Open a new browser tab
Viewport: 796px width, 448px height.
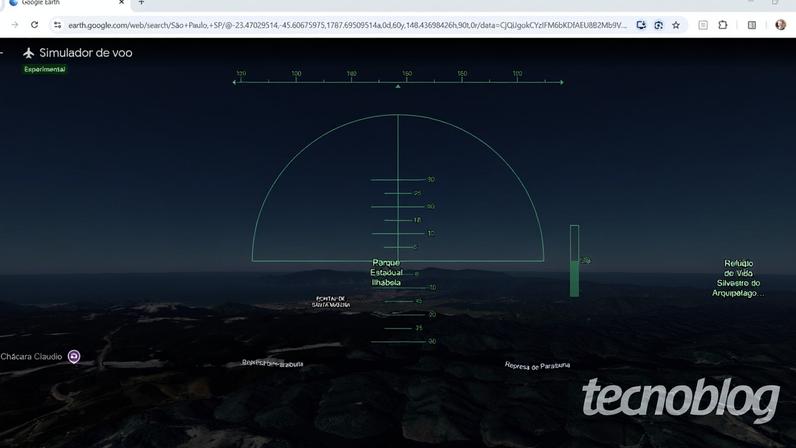(x=141, y=3)
